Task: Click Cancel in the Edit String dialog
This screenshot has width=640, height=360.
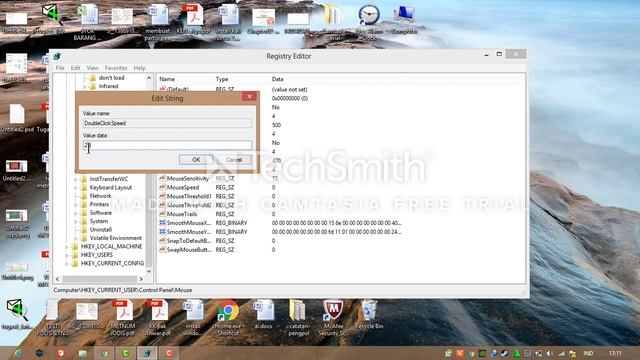Action: (234, 160)
